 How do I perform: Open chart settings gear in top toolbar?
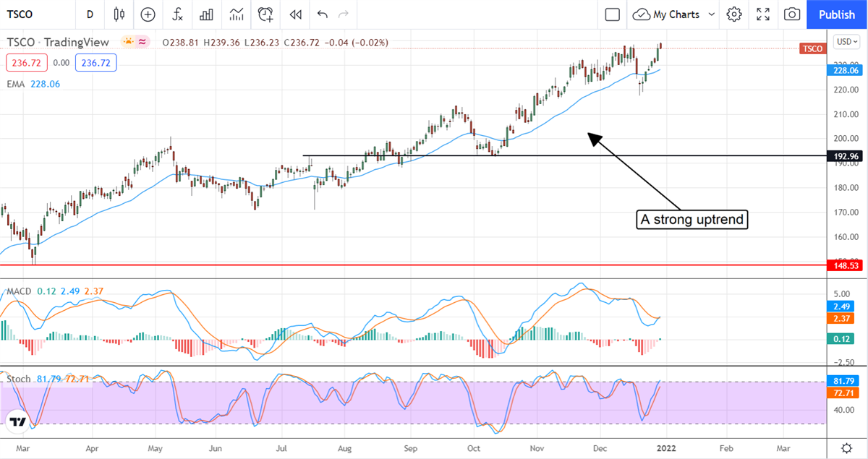tap(734, 14)
